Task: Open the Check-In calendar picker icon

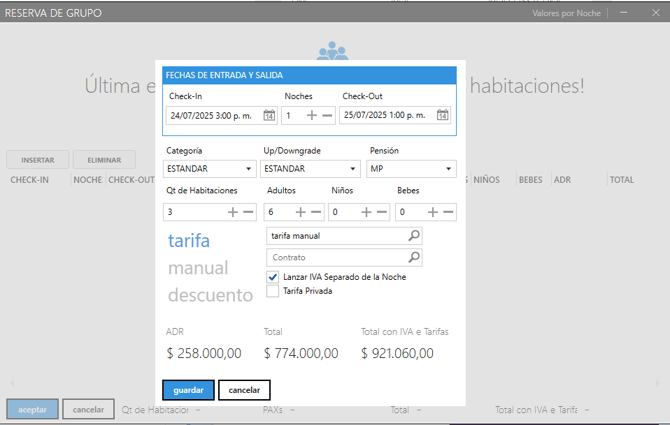Action: coord(269,116)
